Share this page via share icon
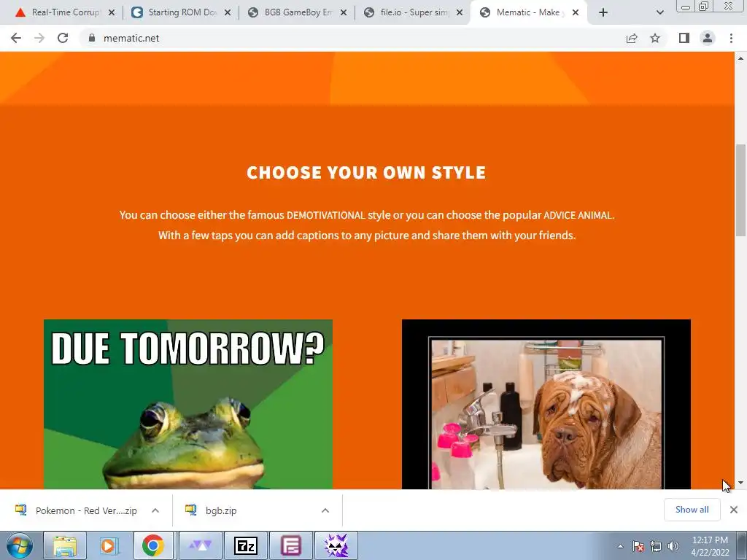 coord(632,38)
